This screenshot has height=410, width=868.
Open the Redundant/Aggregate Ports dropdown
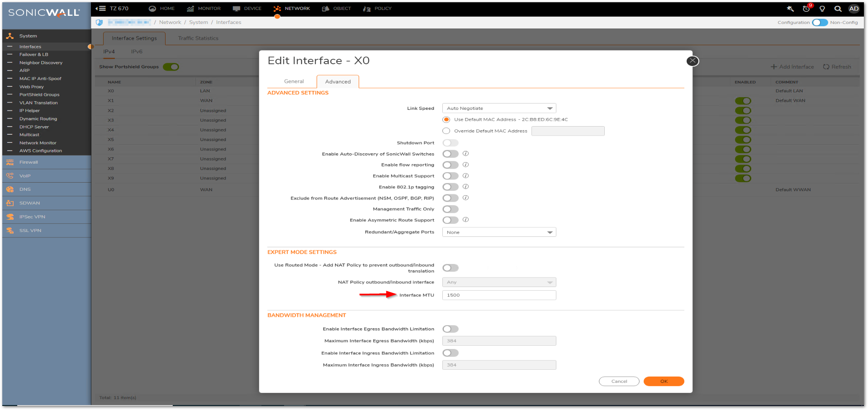(499, 232)
